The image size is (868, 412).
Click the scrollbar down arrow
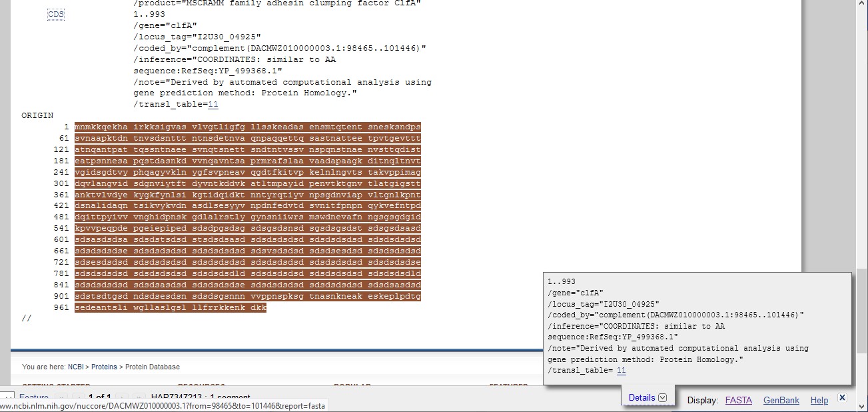pyautogui.click(x=862, y=407)
